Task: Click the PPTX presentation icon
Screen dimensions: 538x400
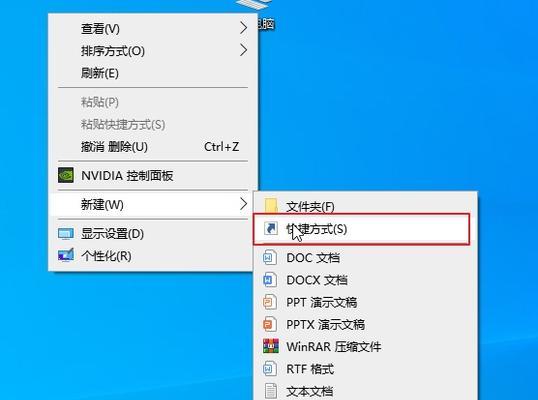Action: [x=270, y=324]
